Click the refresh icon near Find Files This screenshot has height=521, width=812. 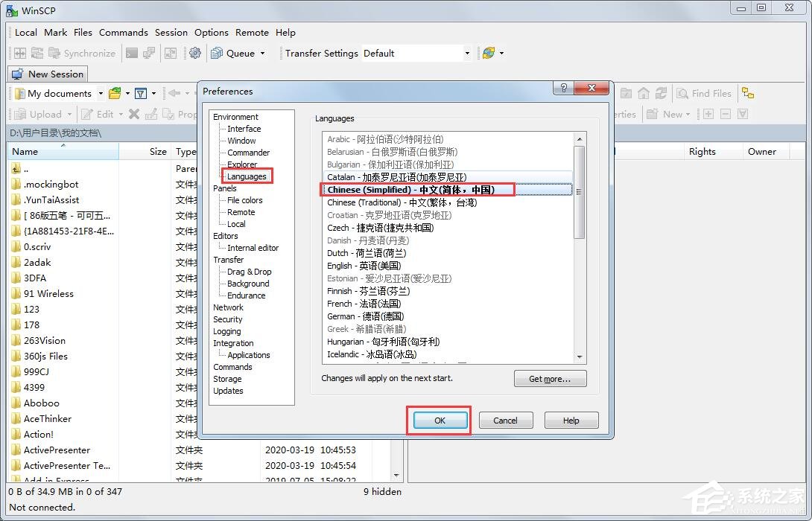(x=661, y=93)
